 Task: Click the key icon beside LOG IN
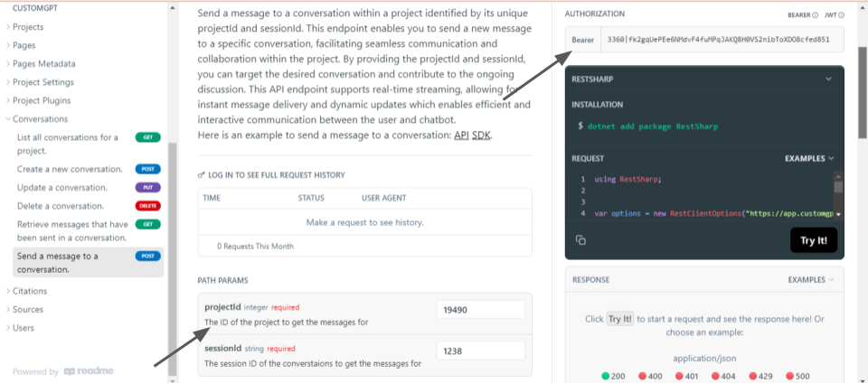(202, 175)
